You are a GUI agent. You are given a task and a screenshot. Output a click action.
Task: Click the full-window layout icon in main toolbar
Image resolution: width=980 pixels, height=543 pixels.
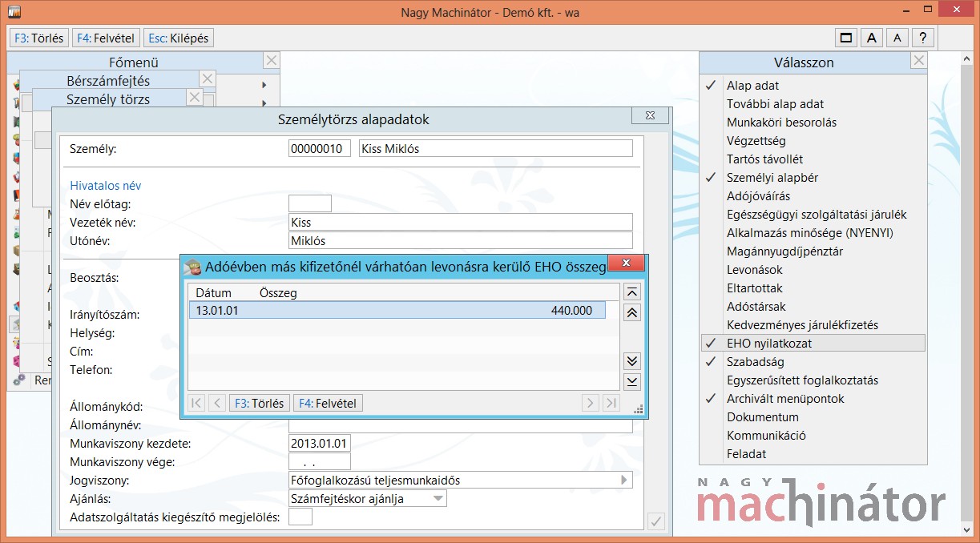pos(845,38)
